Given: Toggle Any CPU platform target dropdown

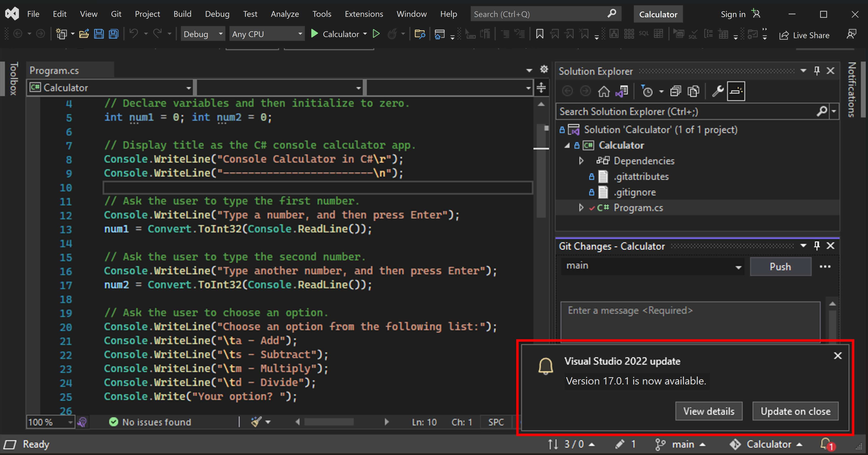Looking at the screenshot, I should coord(281,34).
